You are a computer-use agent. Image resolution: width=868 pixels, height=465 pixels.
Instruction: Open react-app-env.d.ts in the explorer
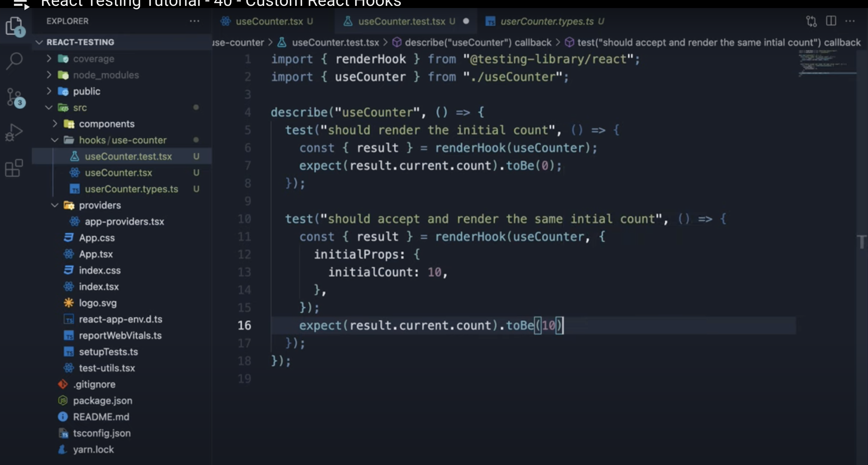[x=121, y=319]
